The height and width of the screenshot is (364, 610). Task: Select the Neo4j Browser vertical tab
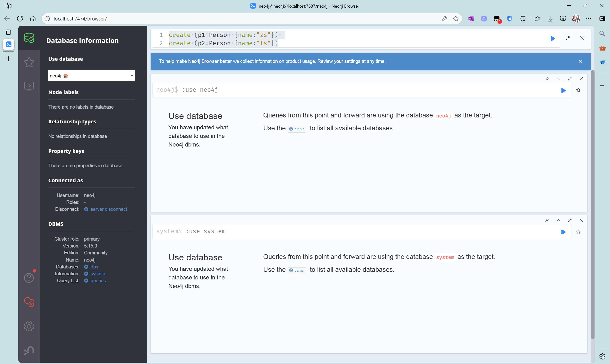[x=9, y=44]
